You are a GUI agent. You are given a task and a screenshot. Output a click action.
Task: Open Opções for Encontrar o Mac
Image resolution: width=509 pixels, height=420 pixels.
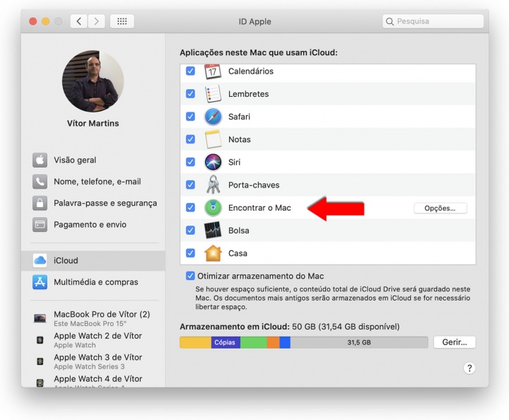(x=440, y=208)
